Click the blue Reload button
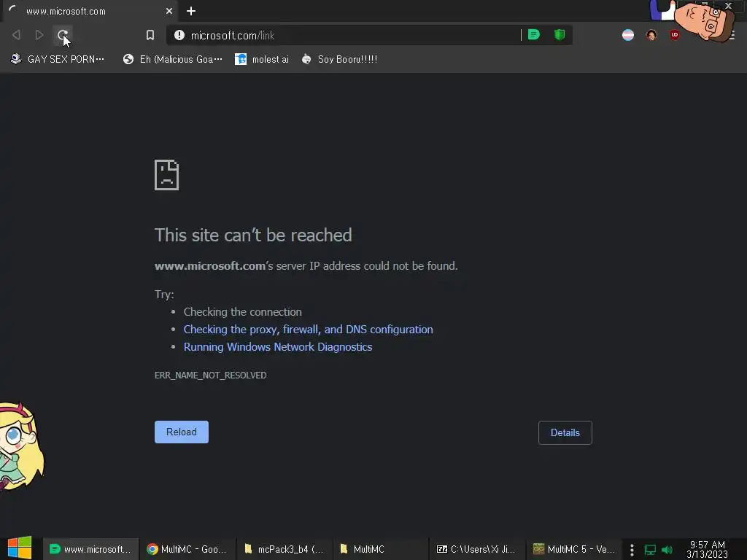Screen dimensions: 747x560 coord(182,432)
